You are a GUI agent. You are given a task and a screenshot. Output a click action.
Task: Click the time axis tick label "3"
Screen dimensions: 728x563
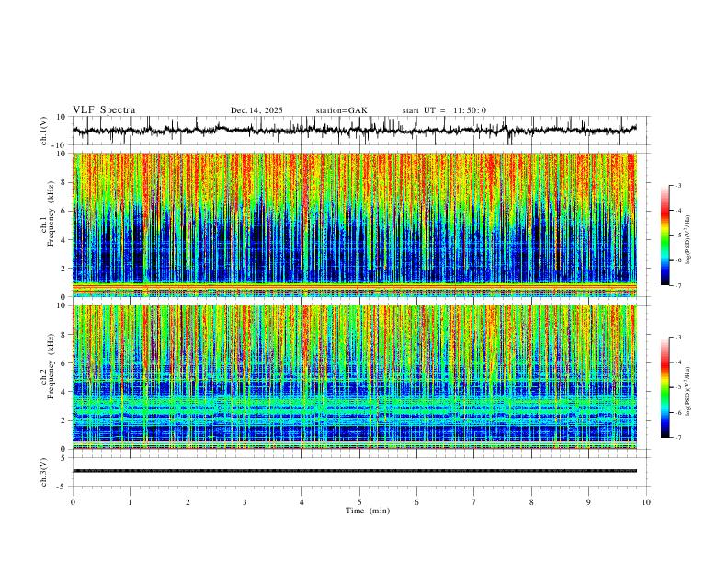pos(245,502)
